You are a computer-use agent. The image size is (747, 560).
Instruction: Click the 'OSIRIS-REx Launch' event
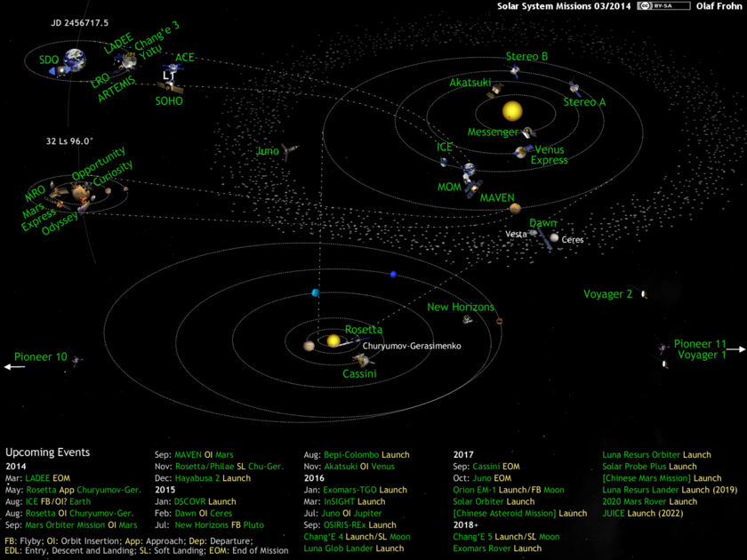359,524
